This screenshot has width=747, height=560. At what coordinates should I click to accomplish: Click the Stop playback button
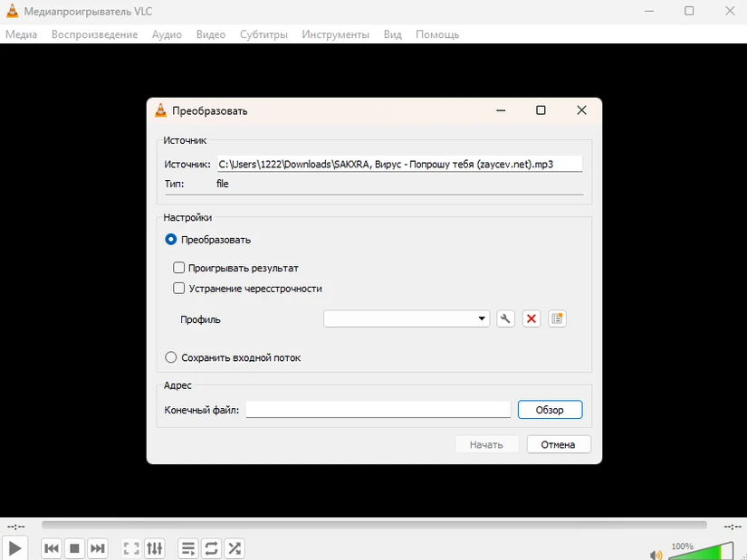pos(75,548)
